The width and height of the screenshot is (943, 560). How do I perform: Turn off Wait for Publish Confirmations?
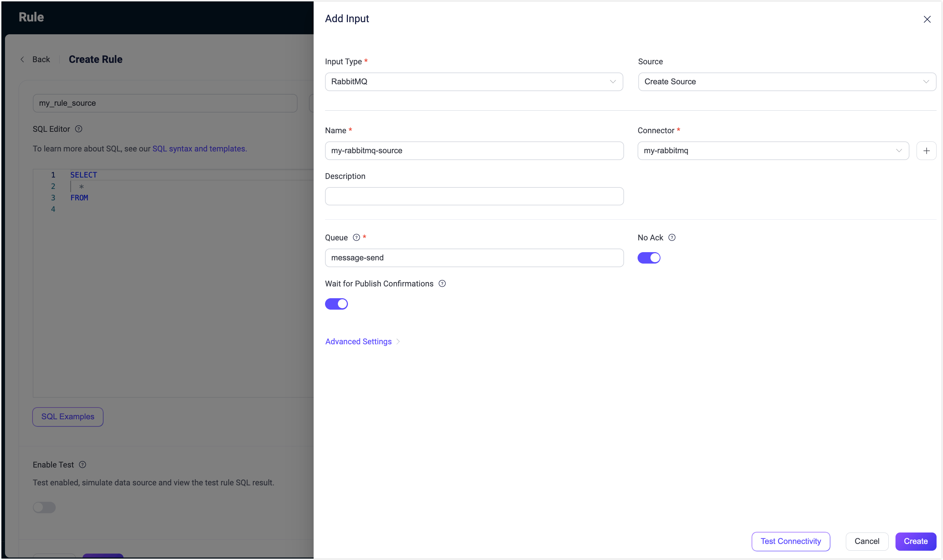point(336,304)
